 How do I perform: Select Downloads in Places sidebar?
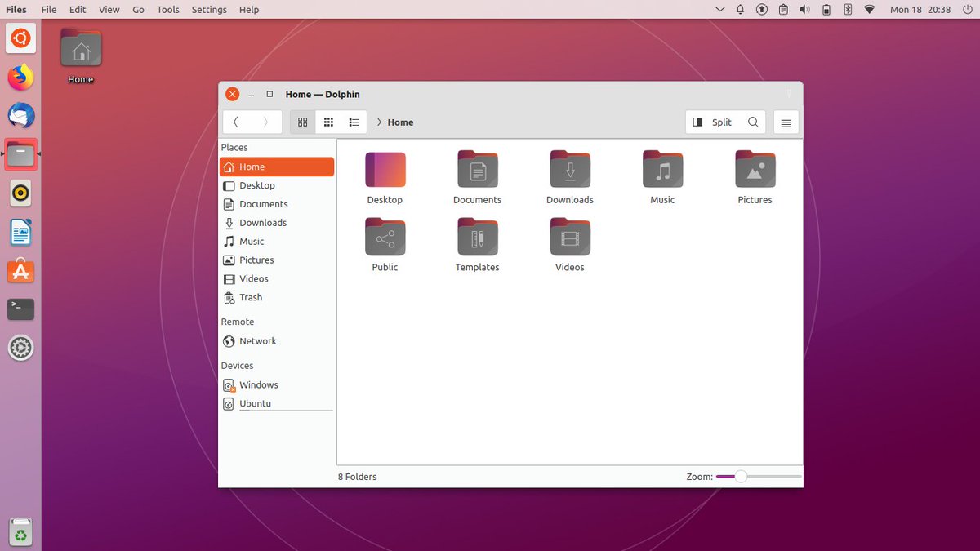coord(277,223)
